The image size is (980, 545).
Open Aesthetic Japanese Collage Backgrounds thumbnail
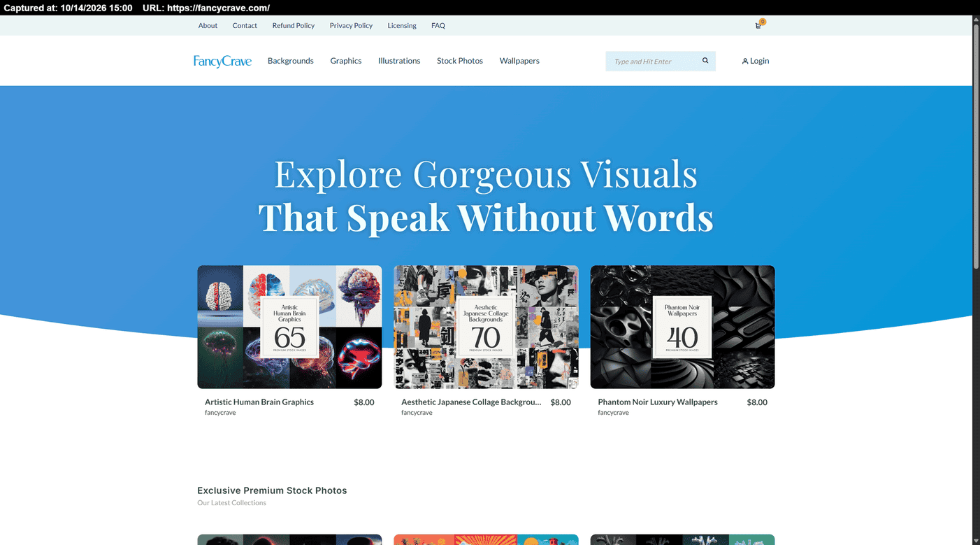point(486,327)
